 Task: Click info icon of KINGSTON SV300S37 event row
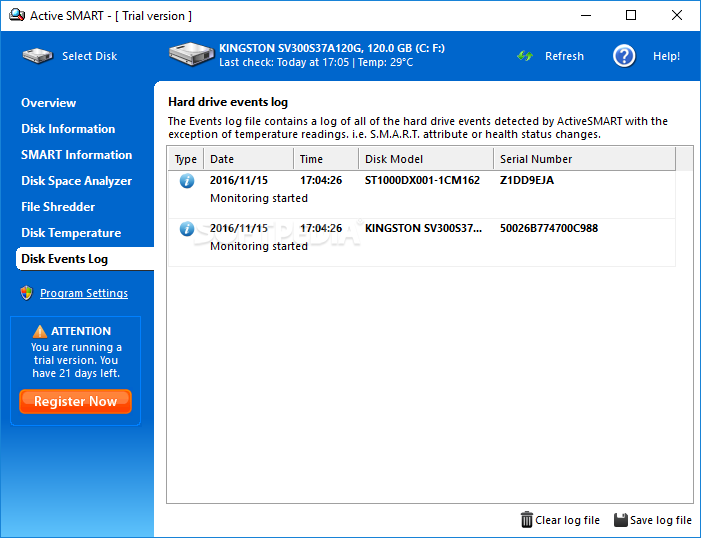(x=187, y=229)
